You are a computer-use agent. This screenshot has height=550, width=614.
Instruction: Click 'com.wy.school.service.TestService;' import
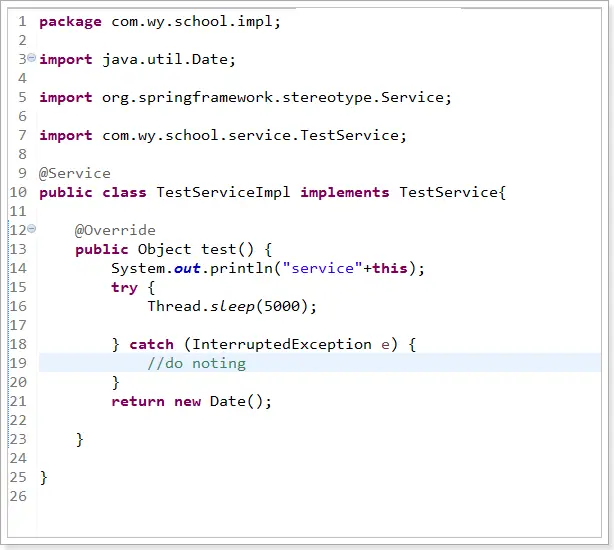(255, 135)
